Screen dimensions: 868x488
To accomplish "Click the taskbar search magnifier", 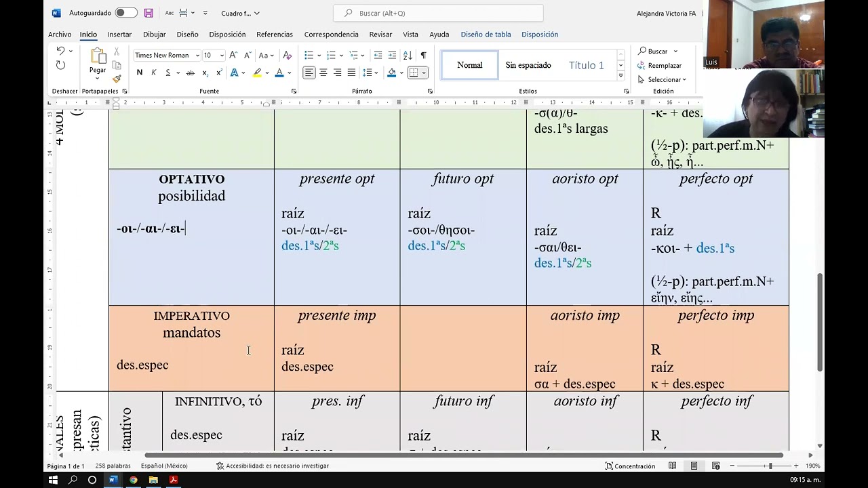I will (x=73, y=480).
